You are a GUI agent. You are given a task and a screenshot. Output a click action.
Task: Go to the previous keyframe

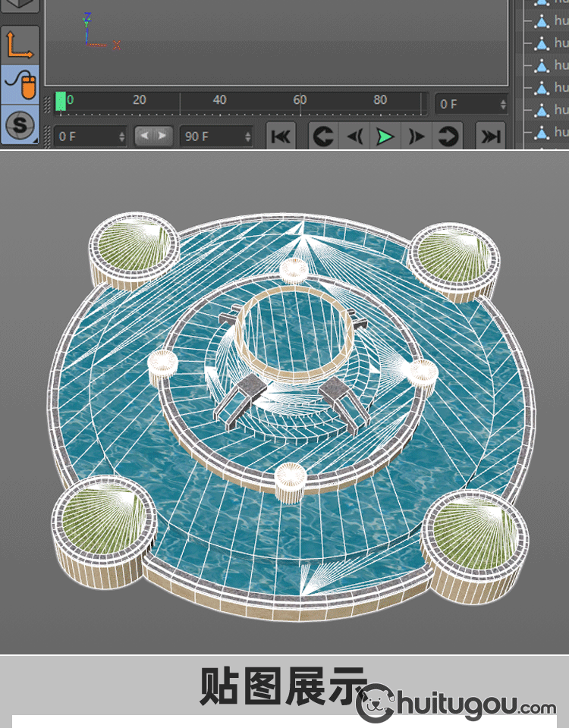323,136
